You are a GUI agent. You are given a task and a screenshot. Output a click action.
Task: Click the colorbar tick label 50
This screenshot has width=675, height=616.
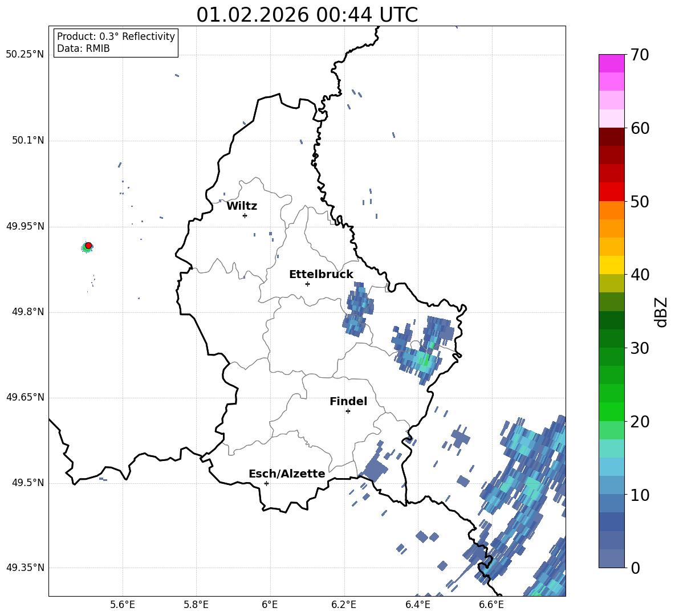(x=640, y=201)
